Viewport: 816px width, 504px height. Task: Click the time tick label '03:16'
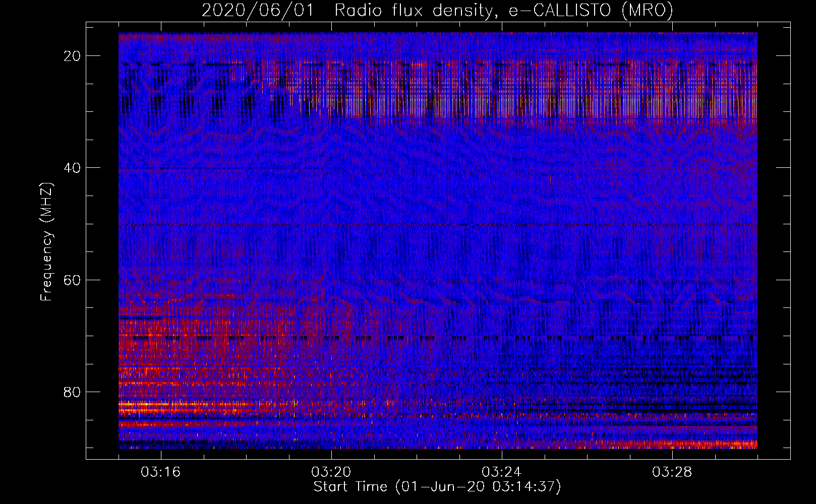(x=161, y=472)
